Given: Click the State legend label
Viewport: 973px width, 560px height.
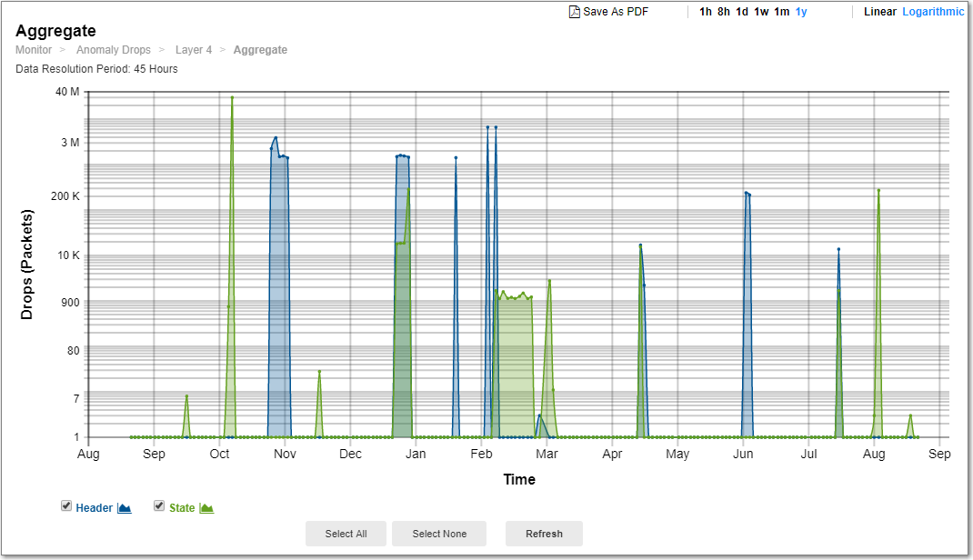Looking at the screenshot, I should (x=182, y=508).
